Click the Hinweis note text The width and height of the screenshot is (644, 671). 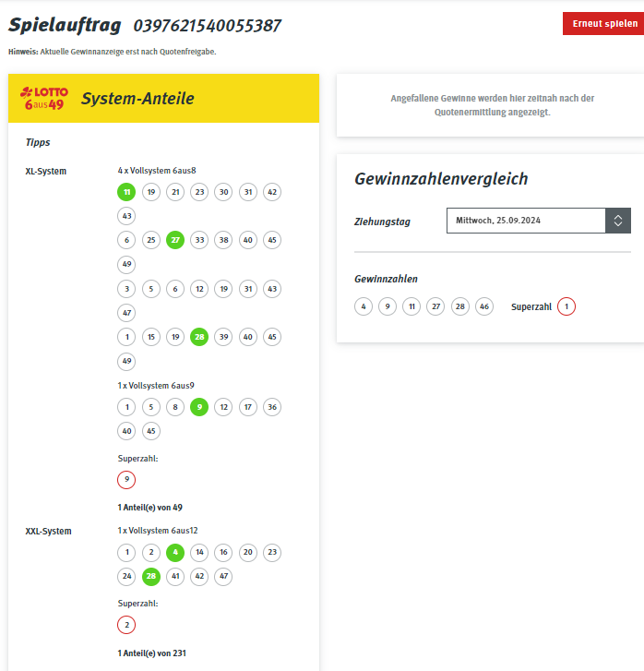pos(113,52)
